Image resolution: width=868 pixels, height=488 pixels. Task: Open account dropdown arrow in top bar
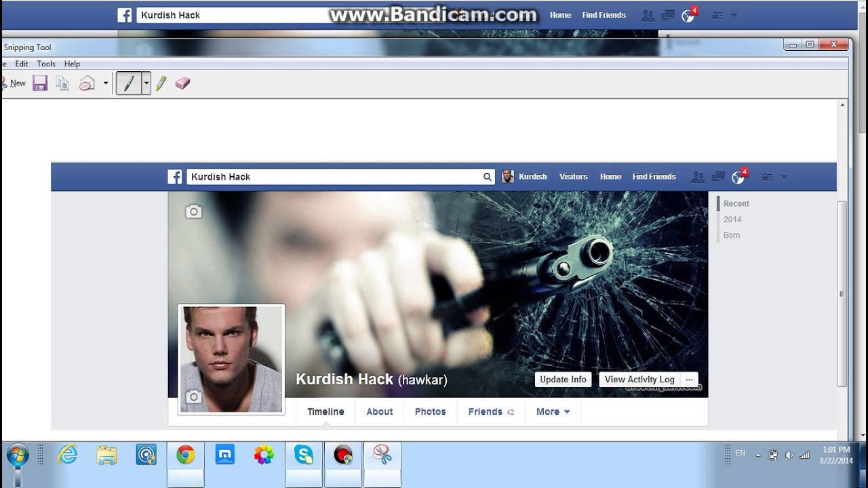(x=734, y=16)
